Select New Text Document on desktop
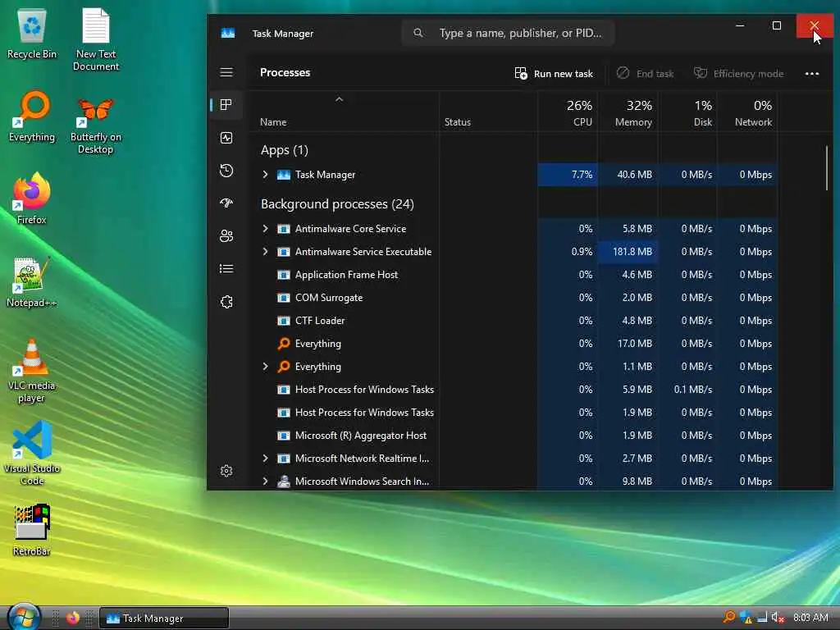This screenshot has height=630, width=840. (96, 39)
